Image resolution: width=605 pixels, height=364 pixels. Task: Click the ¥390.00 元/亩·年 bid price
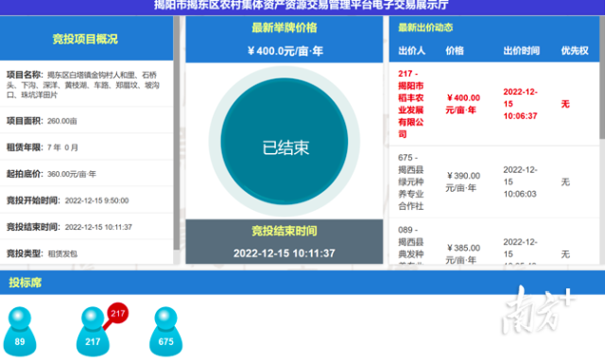tap(463, 182)
